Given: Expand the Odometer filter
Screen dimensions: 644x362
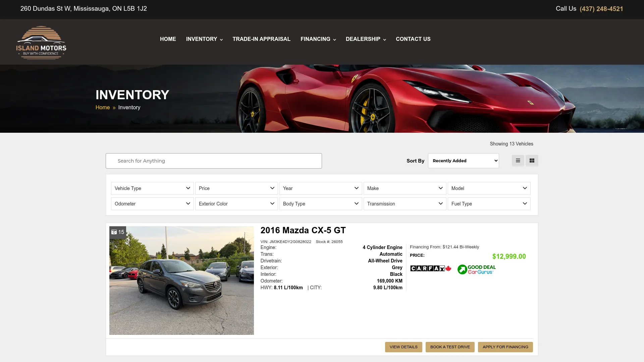Looking at the screenshot, I should (x=152, y=204).
